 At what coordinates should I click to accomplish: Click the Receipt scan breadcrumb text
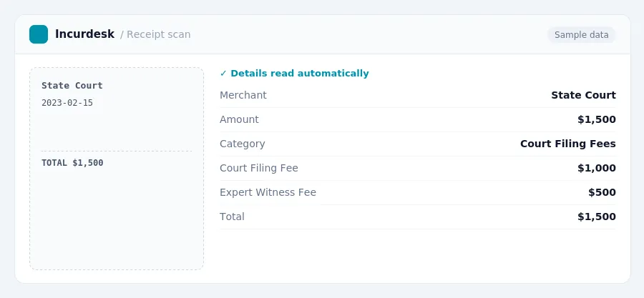click(x=159, y=34)
